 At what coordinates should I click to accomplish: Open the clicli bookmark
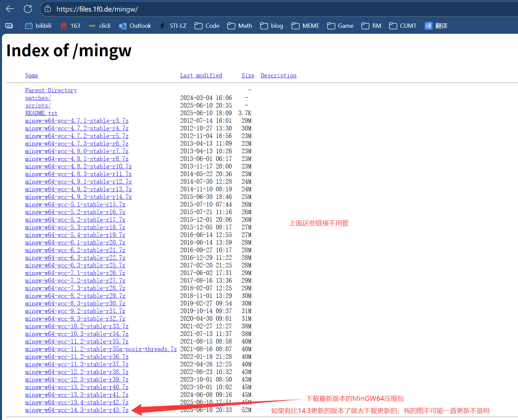[100, 26]
